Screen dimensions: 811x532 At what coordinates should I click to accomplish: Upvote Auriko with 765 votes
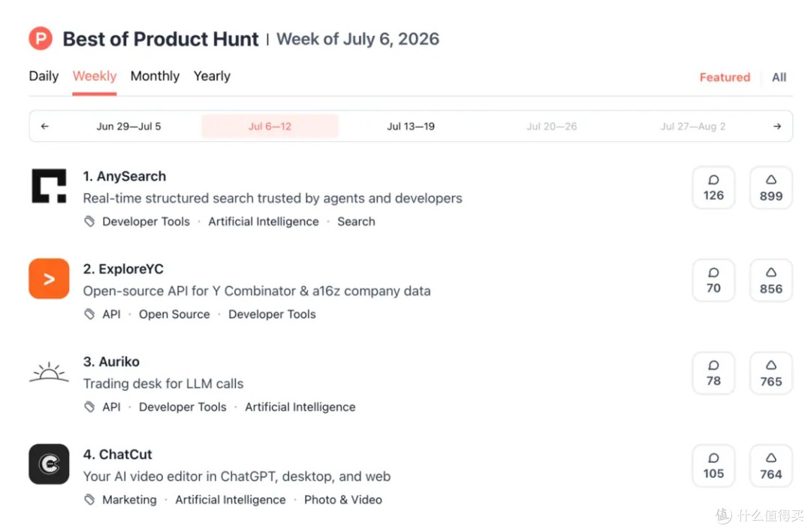[x=770, y=373]
